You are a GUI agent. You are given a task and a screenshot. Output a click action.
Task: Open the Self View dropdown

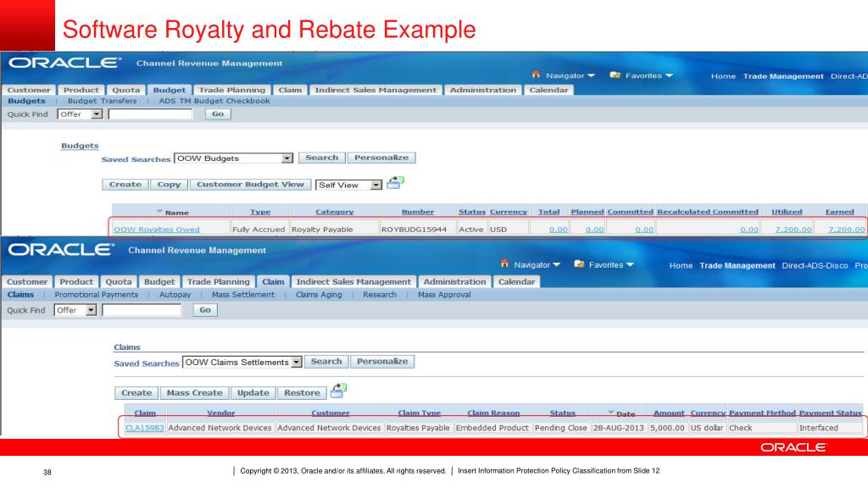pyautogui.click(x=376, y=185)
